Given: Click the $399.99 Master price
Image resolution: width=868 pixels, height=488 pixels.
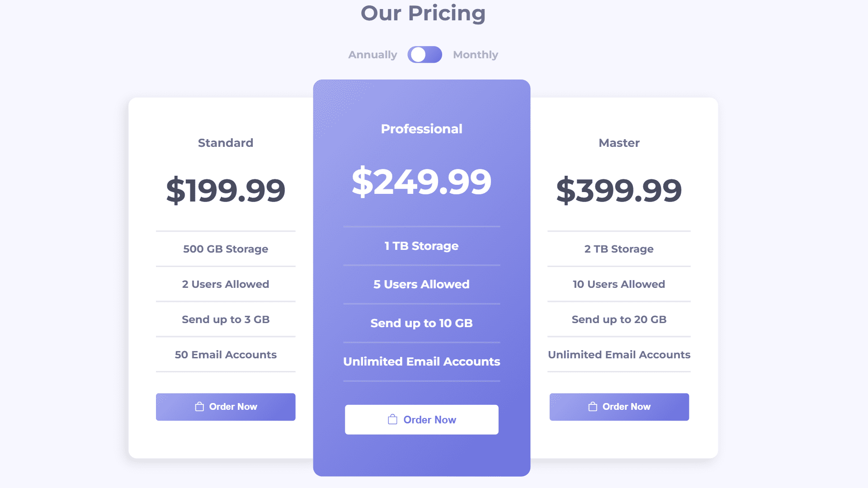Looking at the screenshot, I should [x=619, y=191].
